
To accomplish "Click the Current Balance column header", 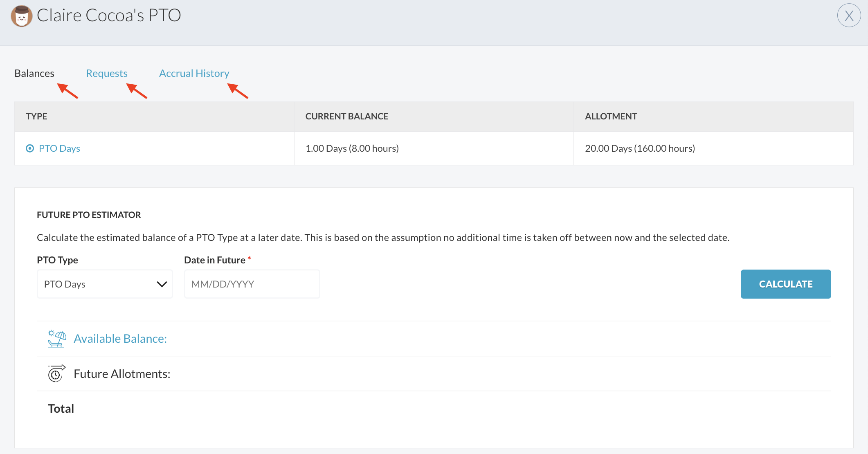I will 346,116.
